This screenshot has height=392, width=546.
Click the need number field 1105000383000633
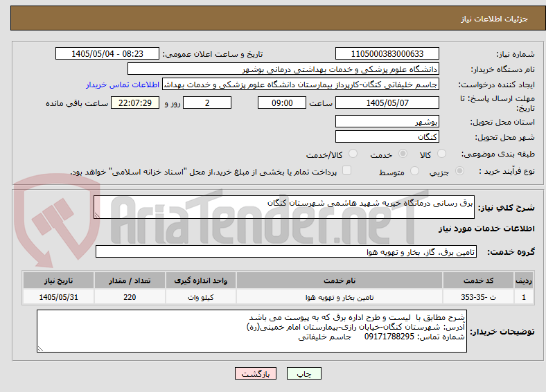(x=387, y=53)
